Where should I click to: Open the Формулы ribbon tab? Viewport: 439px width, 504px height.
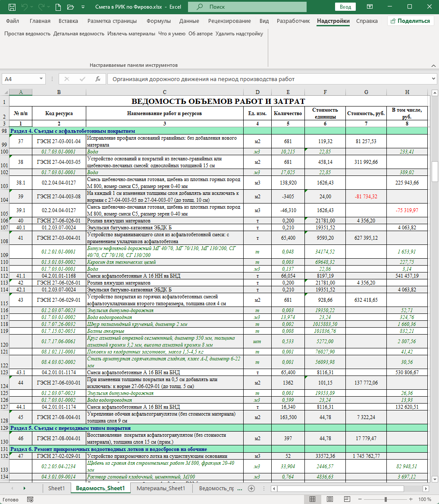pyautogui.click(x=159, y=21)
